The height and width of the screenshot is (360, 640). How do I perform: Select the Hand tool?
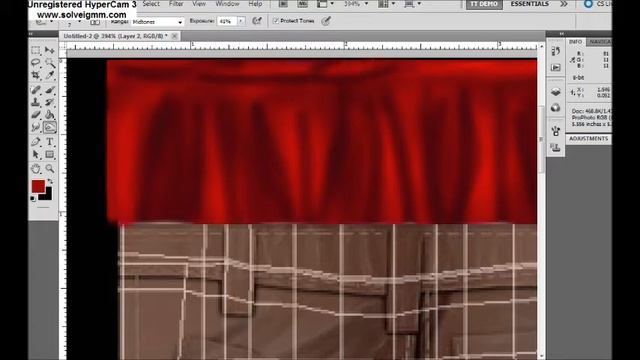click(36, 168)
